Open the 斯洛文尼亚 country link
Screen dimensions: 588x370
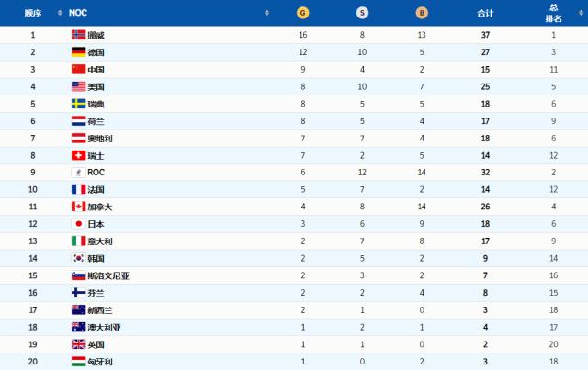[x=107, y=275]
